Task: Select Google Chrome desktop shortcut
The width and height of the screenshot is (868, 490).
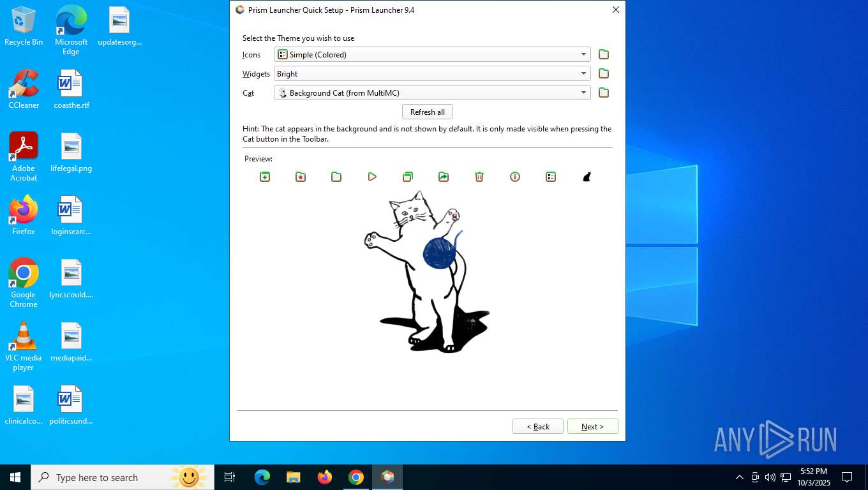Action: [x=24, y=283]
